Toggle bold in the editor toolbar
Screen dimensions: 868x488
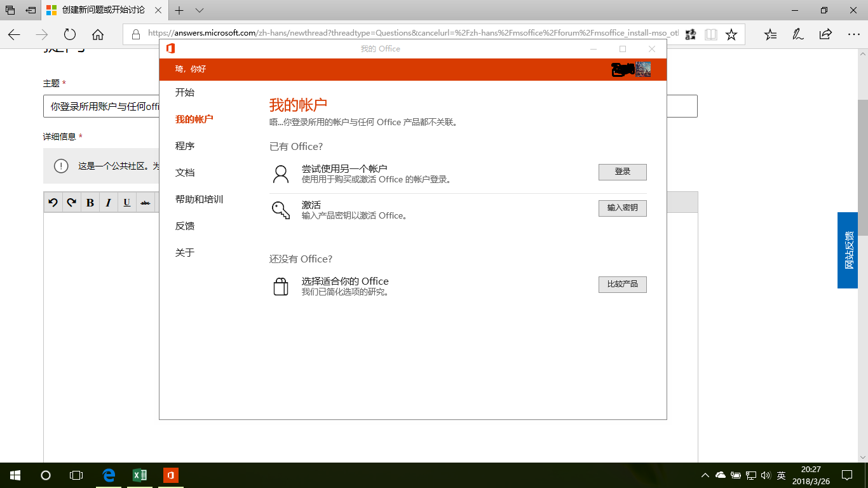[90, 203]
